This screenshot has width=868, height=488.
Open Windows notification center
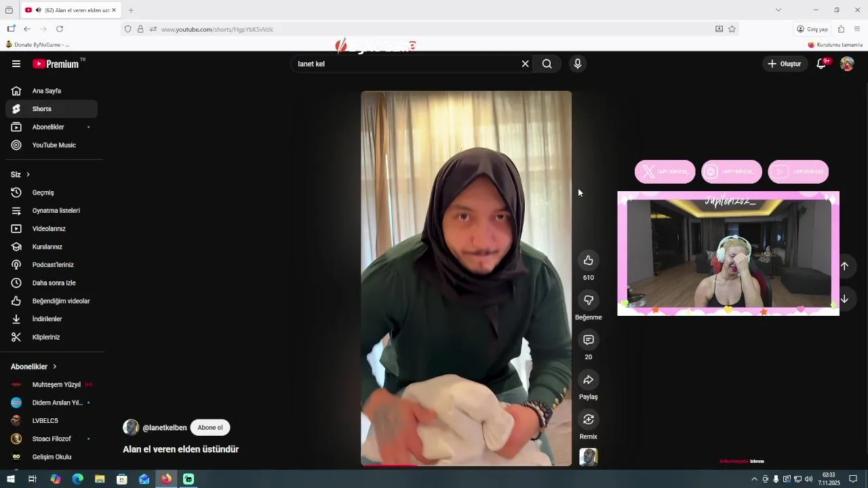click(x=853, y=479)
